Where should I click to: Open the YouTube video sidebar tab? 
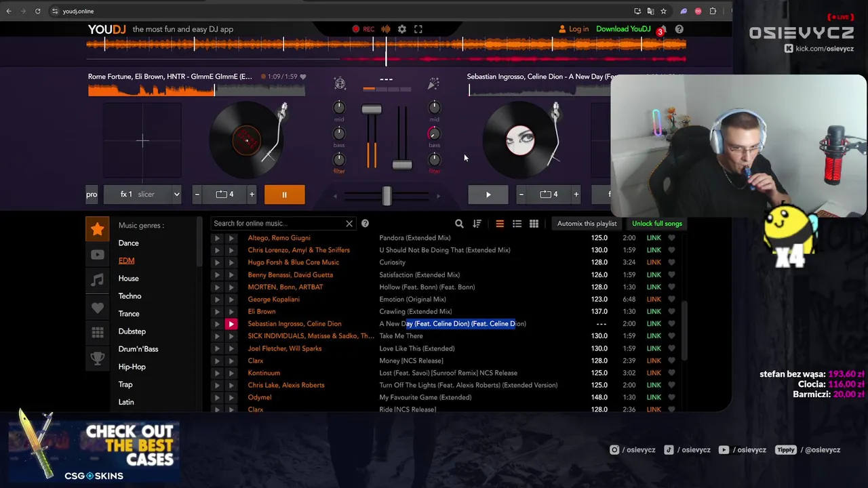[98, 255]
